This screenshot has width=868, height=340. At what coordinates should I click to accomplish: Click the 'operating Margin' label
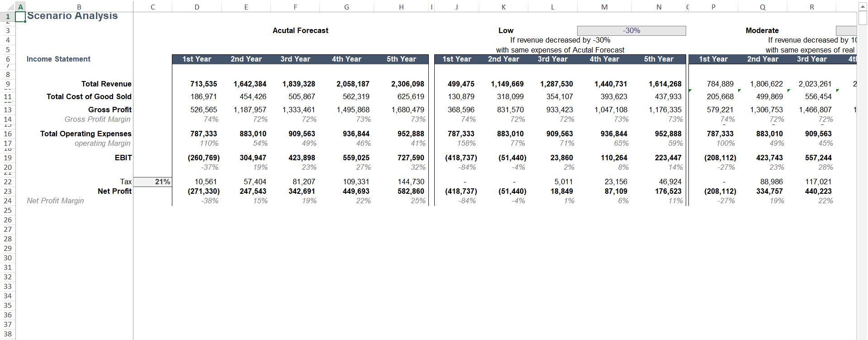pos(102,143)
